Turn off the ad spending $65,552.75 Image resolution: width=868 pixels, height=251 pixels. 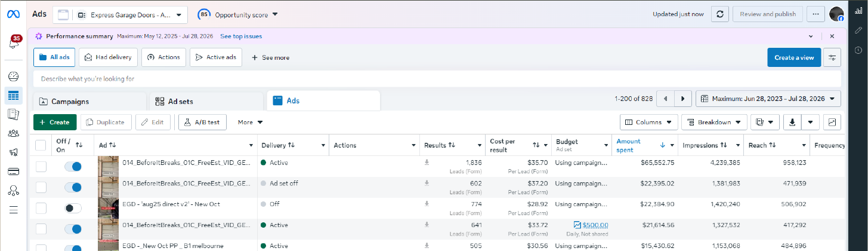[73, 166]
